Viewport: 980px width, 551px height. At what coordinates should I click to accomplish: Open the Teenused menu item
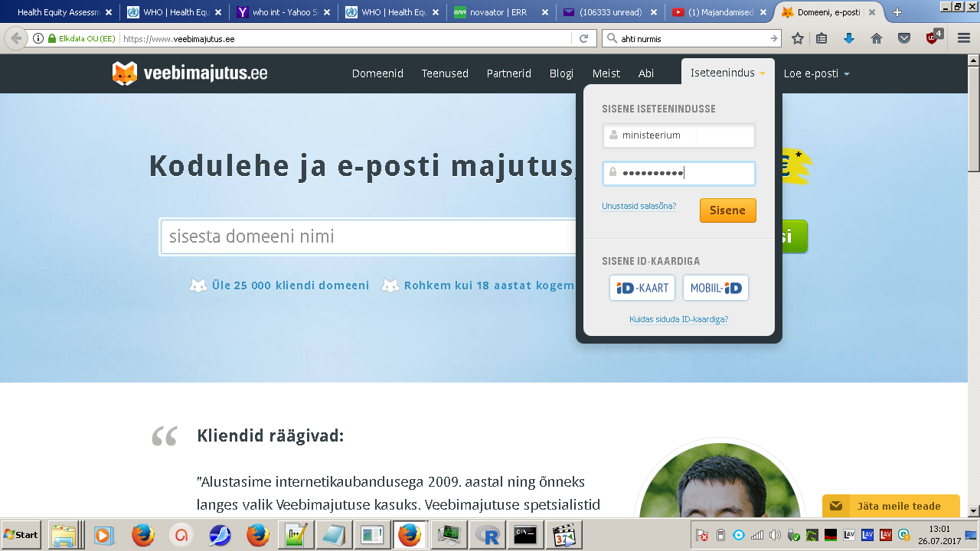pos(445,73)
